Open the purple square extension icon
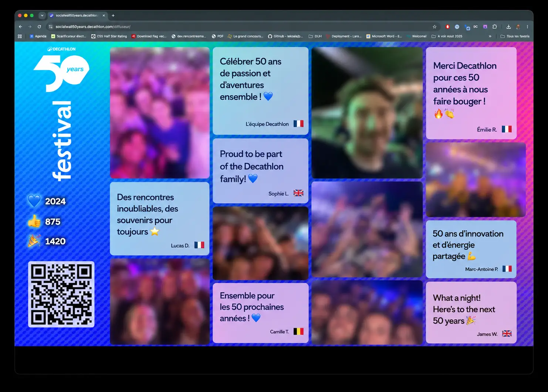Viewport: 548px width, 392px height. pyautogui.click(x=485, y=27)
